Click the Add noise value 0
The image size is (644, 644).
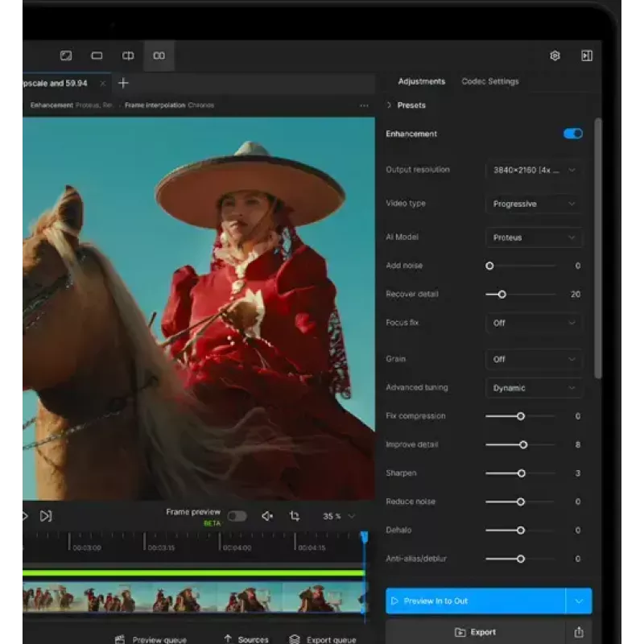point(578,266)
